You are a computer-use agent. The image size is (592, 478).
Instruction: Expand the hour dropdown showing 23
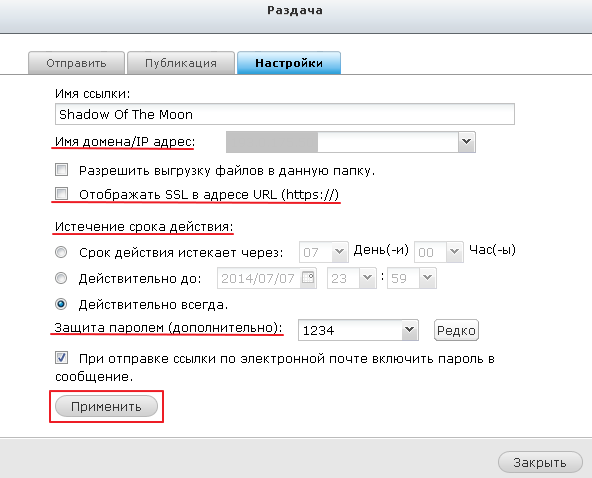click(x=352, y=278)
